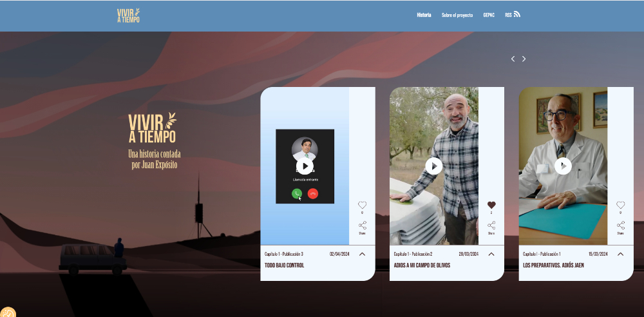Click the Vivir a Tiempo header logo

tap(129, 15)
